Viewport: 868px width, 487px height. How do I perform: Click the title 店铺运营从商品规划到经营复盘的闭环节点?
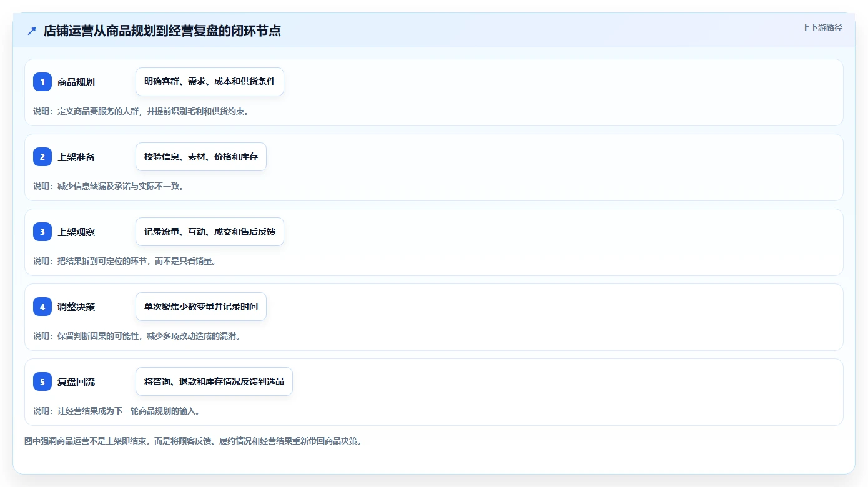[162, 31]
